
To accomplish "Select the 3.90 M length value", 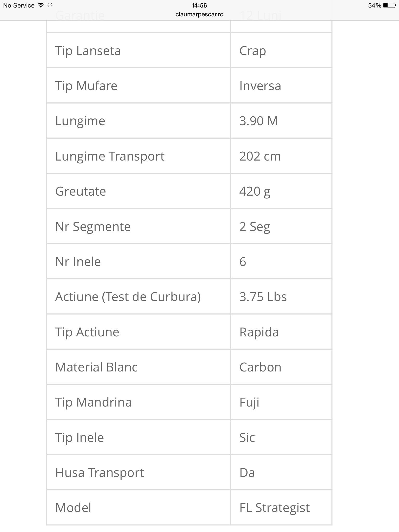I will 258,121.
